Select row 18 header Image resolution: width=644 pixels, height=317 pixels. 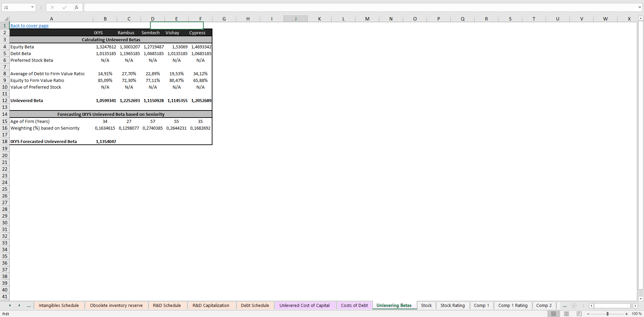point(5,141)
